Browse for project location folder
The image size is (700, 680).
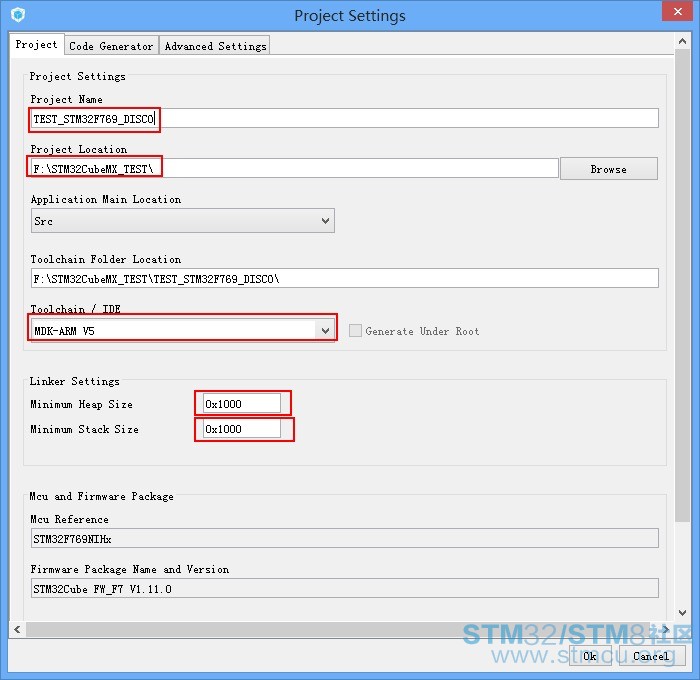[608, 169]
